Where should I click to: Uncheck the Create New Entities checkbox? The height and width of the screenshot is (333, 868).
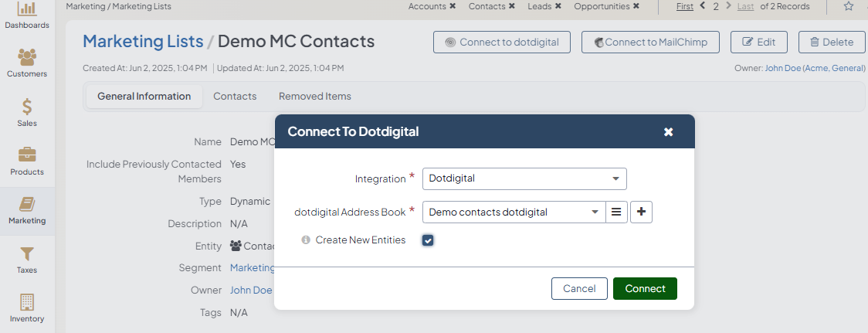[x=428, y=240]
